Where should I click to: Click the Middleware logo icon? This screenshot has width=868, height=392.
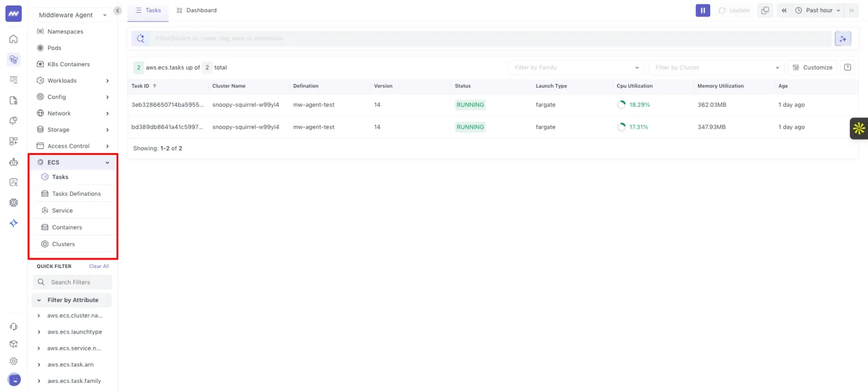coord(13,13)
